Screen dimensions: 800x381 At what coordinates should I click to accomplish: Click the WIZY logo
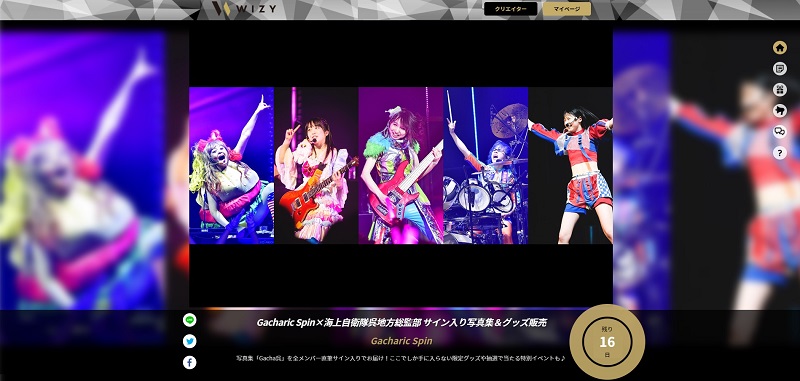244,9
